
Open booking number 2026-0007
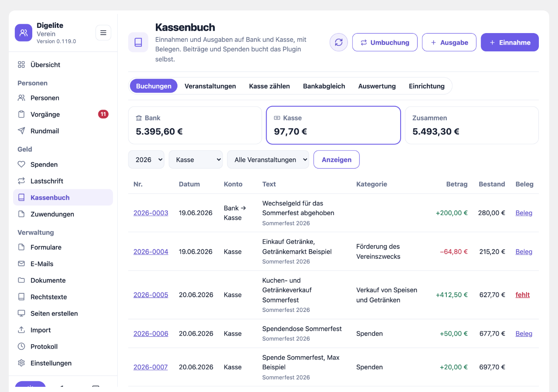(151, 367)
